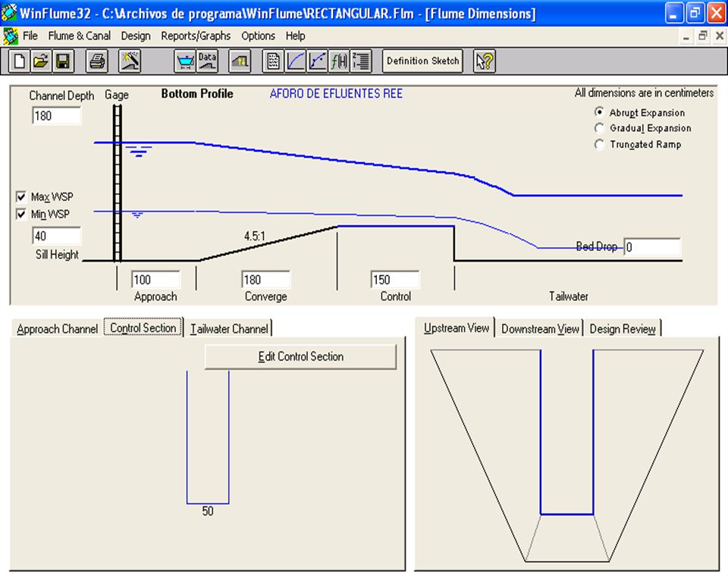Screen dimensions: 728x573
Task: Open a flume file via folder icon
Action: coord(41,61)
